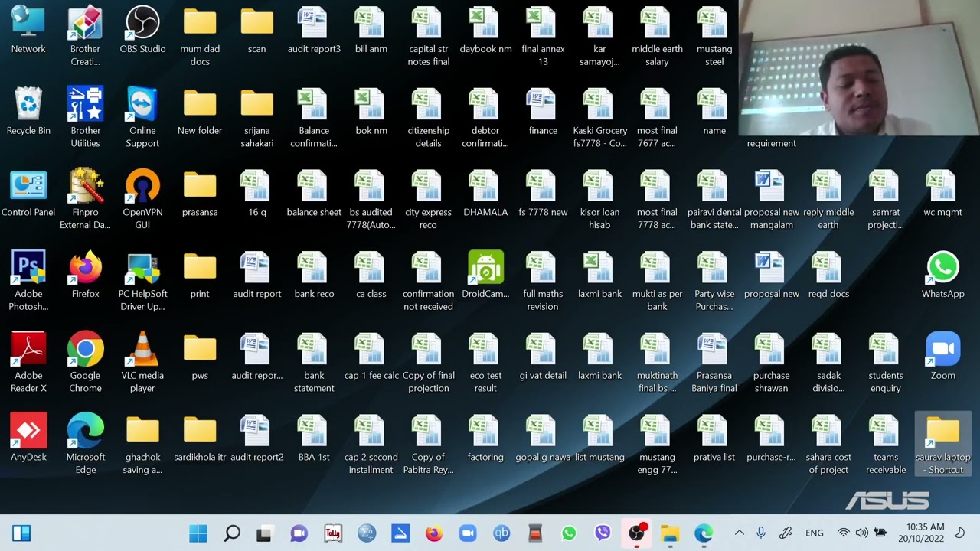This screenshot has width=980, height=551.
Task: Open Tally from the taskbar
Action: click(333, 533)
